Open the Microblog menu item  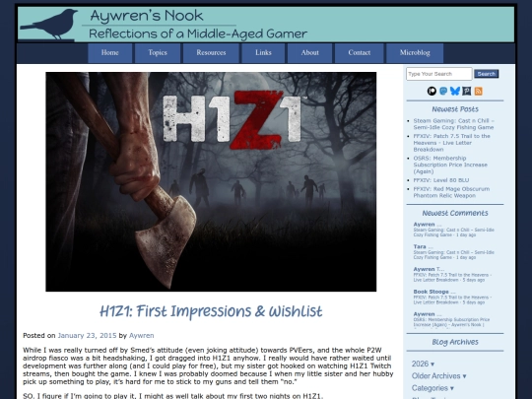click(415, 53)
